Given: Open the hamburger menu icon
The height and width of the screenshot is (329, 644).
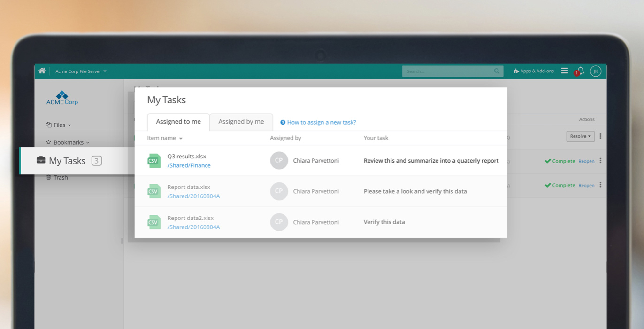Looking at the screenshot, I should 564,71.
